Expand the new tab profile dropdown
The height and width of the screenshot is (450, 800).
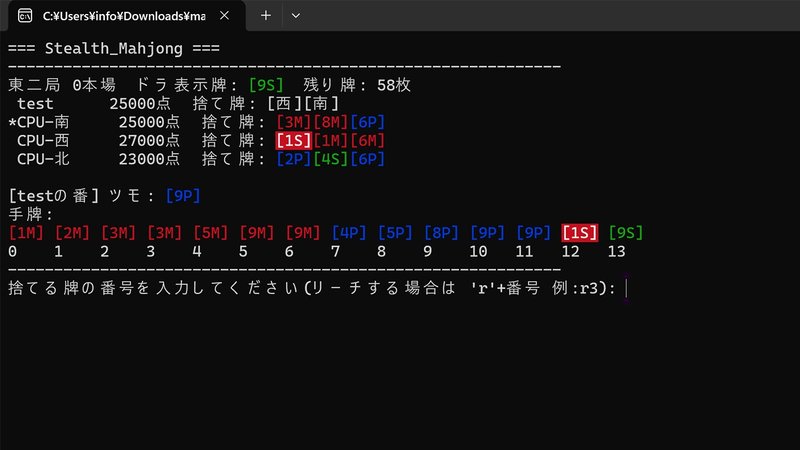pyautogui.click(x=295, y=16)
